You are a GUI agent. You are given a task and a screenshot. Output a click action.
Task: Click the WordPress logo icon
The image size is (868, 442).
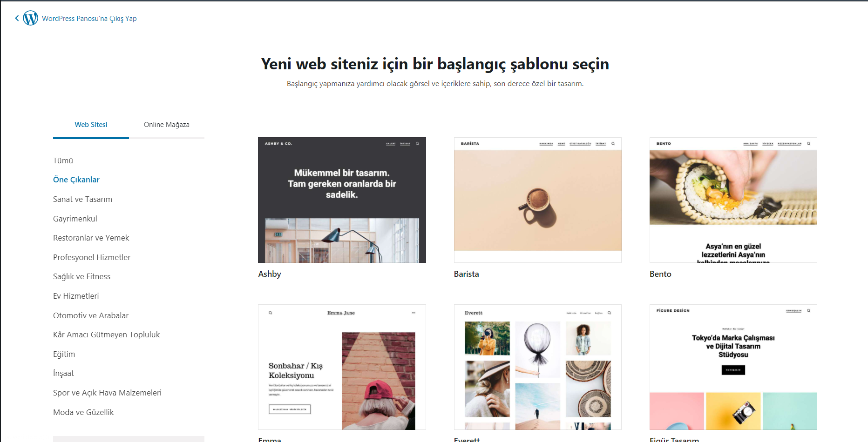tap(31, 18)
